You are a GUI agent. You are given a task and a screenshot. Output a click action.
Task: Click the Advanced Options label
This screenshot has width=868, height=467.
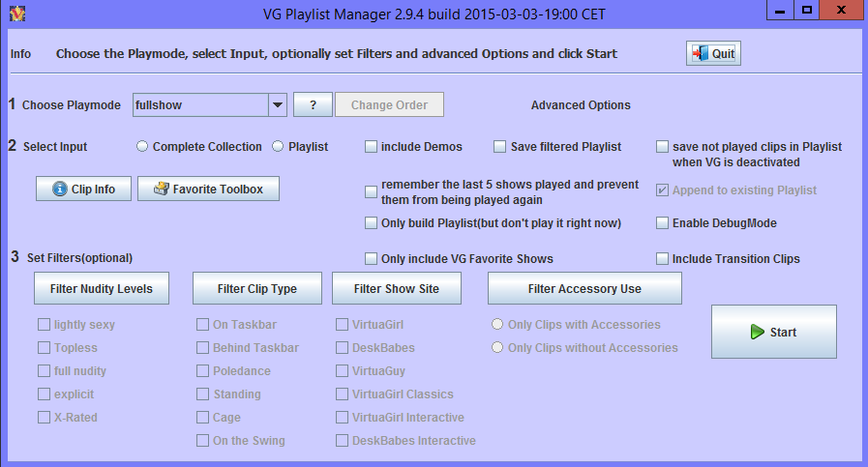[581, 105]
